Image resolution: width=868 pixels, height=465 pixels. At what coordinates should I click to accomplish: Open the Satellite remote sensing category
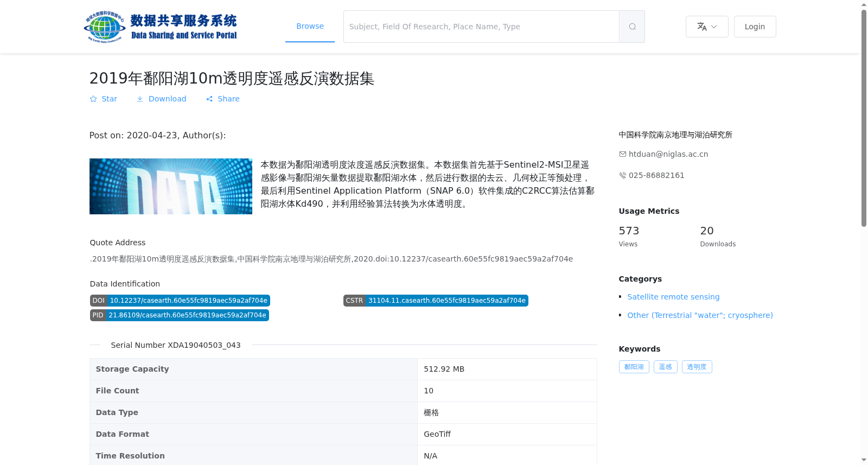(x=673, y=297)
